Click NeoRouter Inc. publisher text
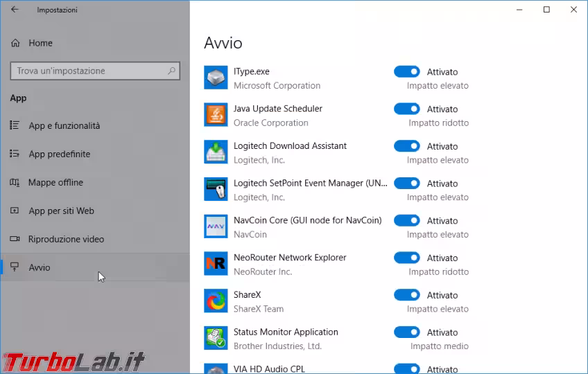This screenshot has height=374, width=588. [x=263, y=271]
